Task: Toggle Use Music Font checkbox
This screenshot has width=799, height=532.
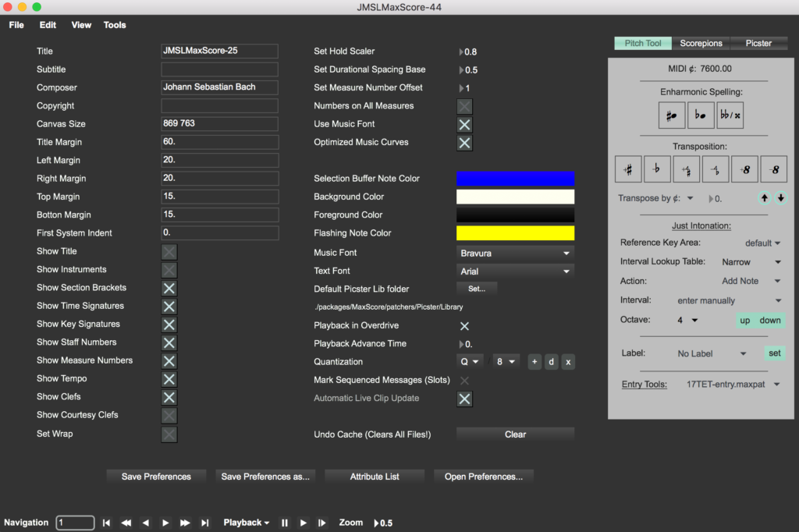Action: tap(464, 124)
